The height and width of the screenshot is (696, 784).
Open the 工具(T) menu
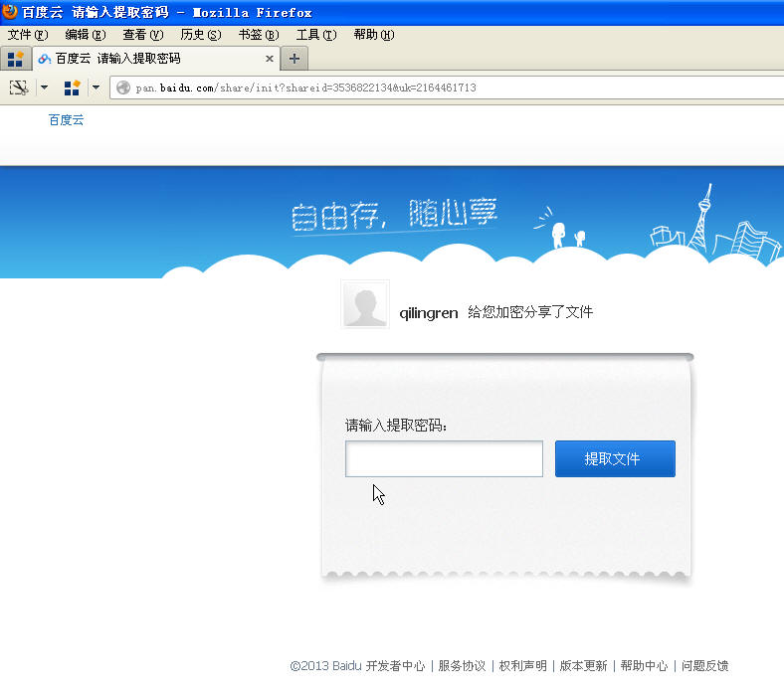[x=316, y=35]
